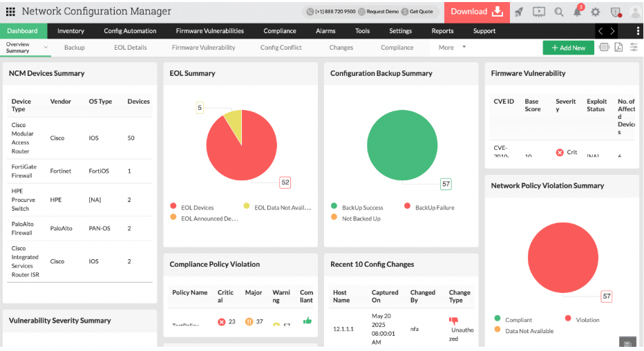Click the Add New button
This screenshot has width=644, height=351.
pos(568,48)
